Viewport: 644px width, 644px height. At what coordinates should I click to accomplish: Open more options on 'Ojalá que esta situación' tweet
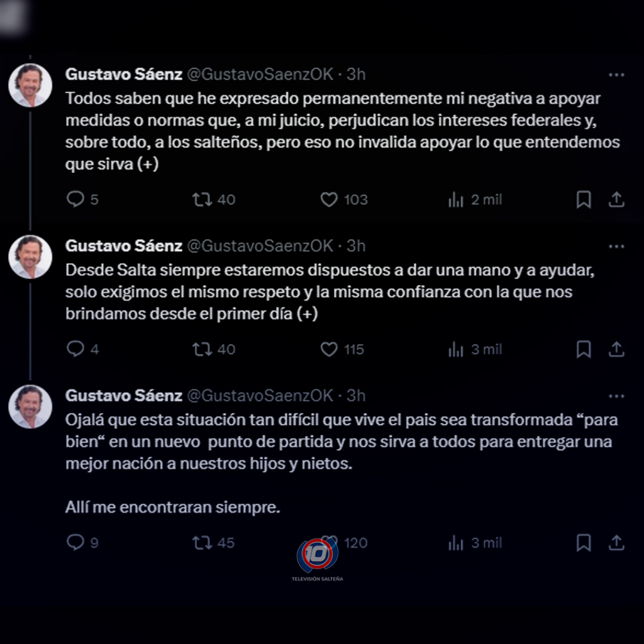click(x=616, y=396)
